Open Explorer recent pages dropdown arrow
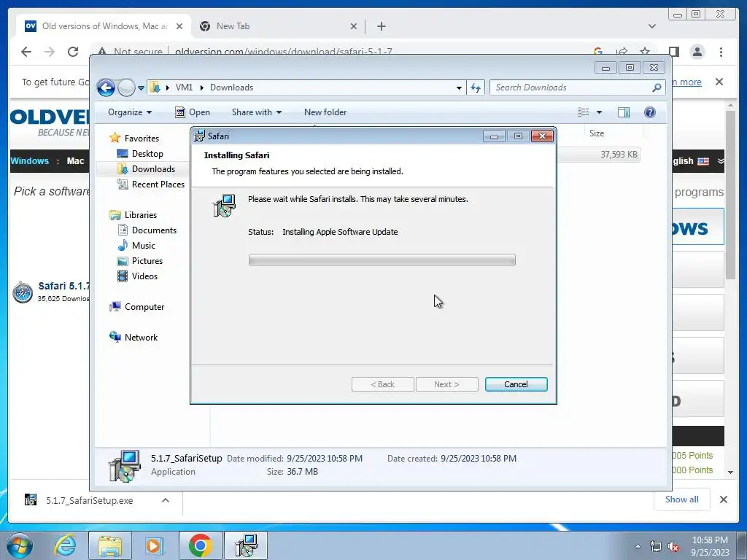The height and width of the screenshot is (560, 747). pyautogui.click(x=141, y=87)
